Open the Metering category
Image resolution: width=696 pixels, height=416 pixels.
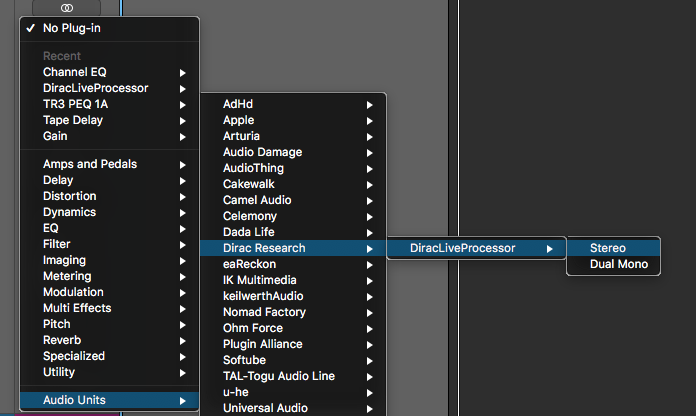coord(67,276)
